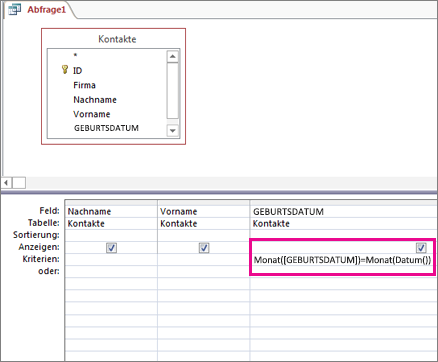Click the oder cell under GEBURTSDATUM
This screenshot has height=362, width=438.
(344, 271)
